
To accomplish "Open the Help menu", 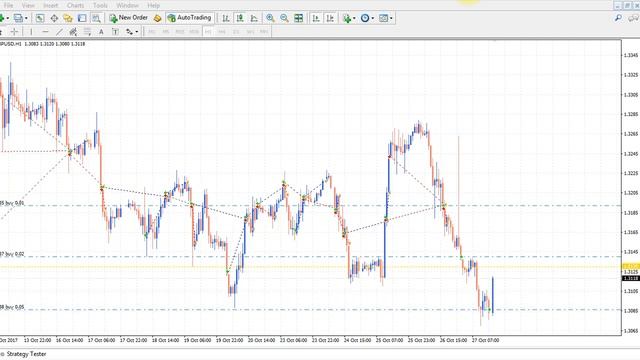I will [x=153, y=5].
